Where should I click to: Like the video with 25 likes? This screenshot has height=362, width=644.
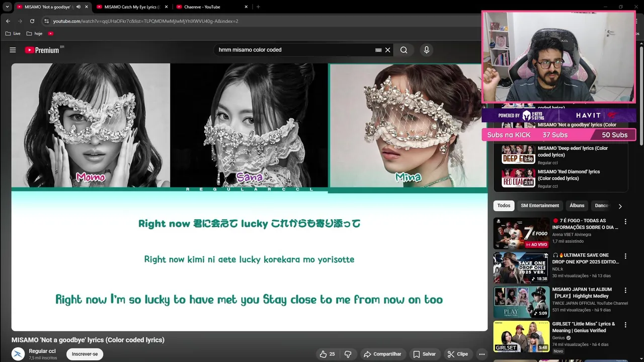(327, 354)
